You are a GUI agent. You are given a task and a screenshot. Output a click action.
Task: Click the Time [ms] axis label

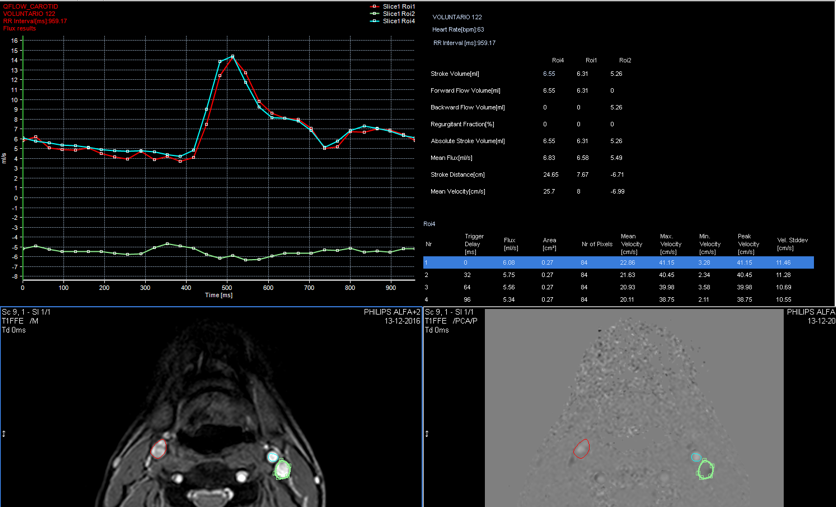219,295
